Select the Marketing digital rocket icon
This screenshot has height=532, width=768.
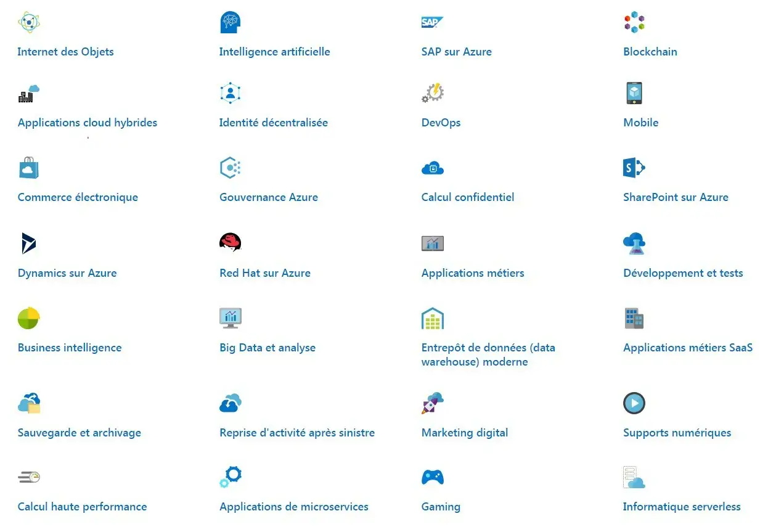coord(432,403)
